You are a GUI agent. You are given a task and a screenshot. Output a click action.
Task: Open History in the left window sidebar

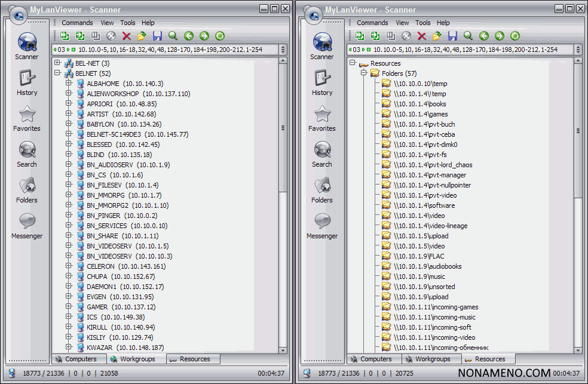coord(27,83)
